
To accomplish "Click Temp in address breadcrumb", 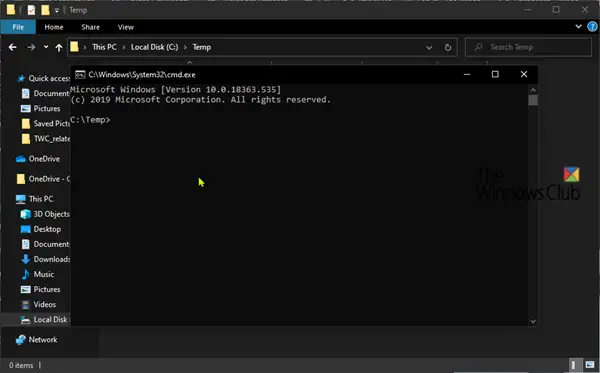I will 202,47.
